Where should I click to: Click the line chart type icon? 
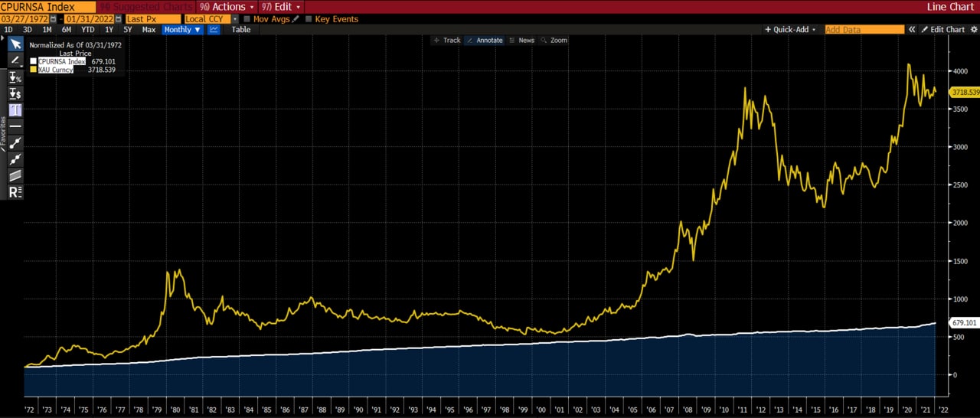click(x=214, y=30)
